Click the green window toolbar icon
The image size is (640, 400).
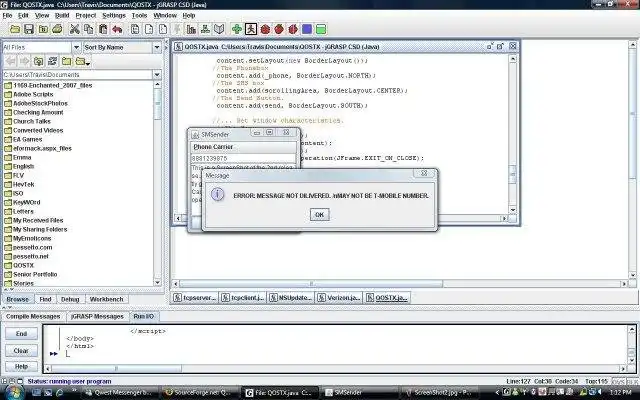click(x=321, y=29)
